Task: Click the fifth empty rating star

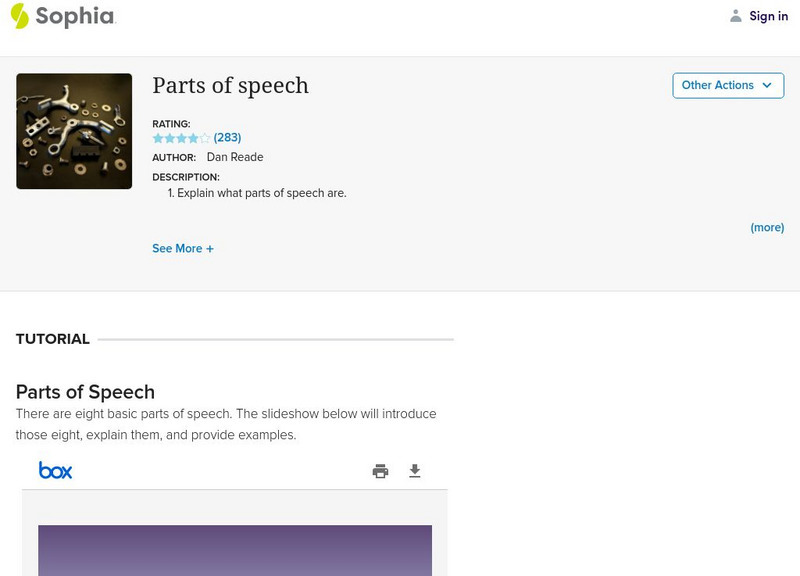Action: tap(205, 138)
